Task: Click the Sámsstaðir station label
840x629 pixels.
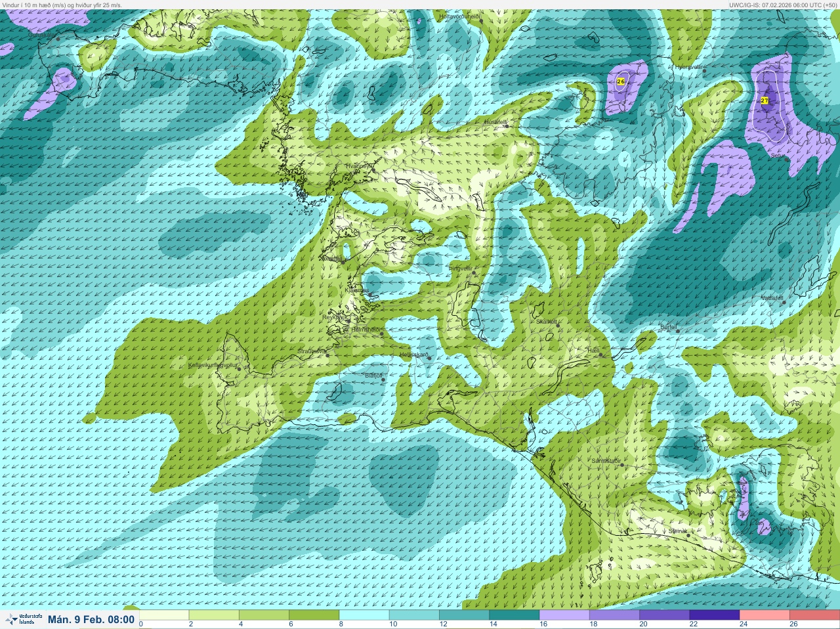Action: click(x=606, y=461)
